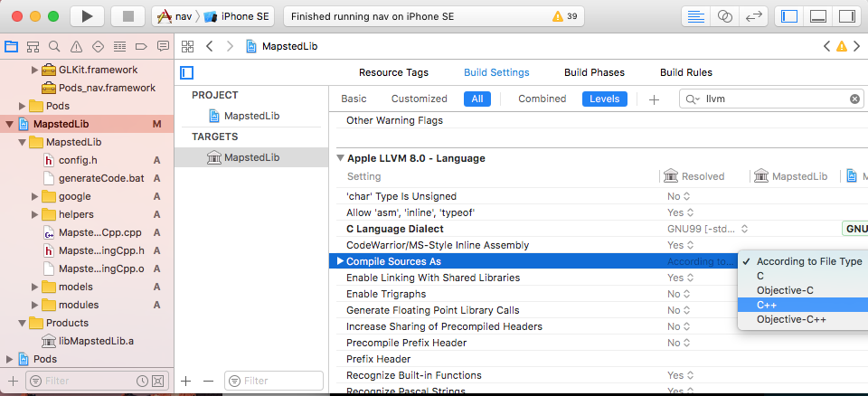
Task: Open the Find navigator search icon
Action: [54, 47]
